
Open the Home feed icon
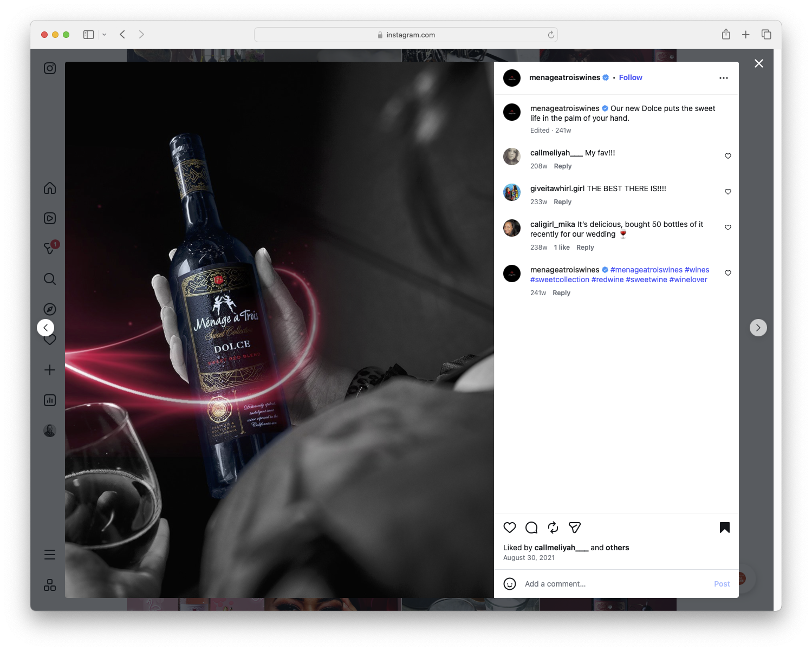point(49,188)
